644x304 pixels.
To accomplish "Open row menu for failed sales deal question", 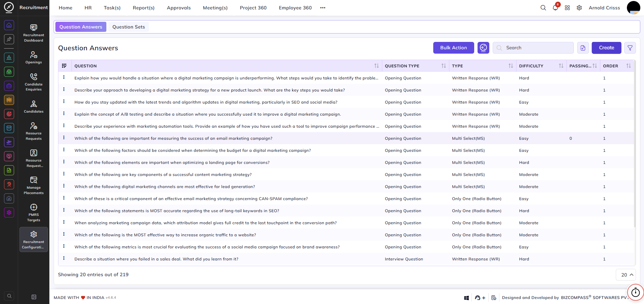I will pyautogui.click(x=64, y=258).
